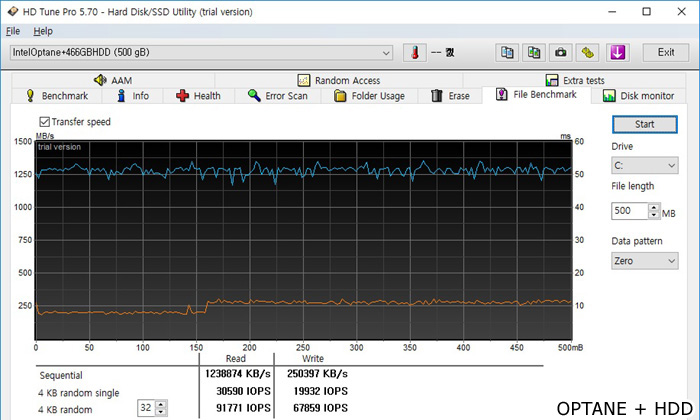Image resolution: width=700 pixels, height=420 pixels.
Task: Click the 4 KB random single label
Action: click(x=79, y=393)
